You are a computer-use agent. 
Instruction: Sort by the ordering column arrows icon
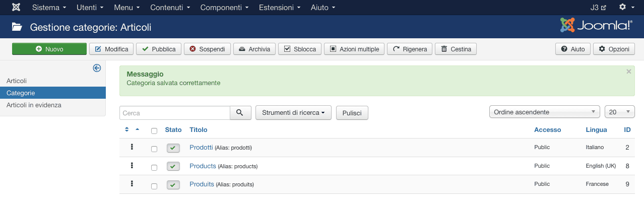point(127,130)
